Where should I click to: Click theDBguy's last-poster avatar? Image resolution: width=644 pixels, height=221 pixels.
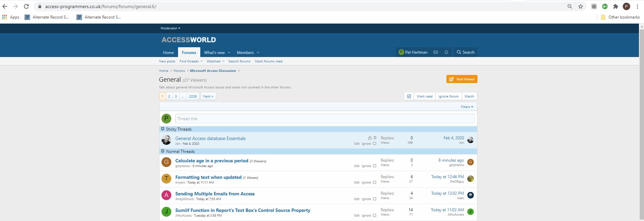click(x=470, y=179)
